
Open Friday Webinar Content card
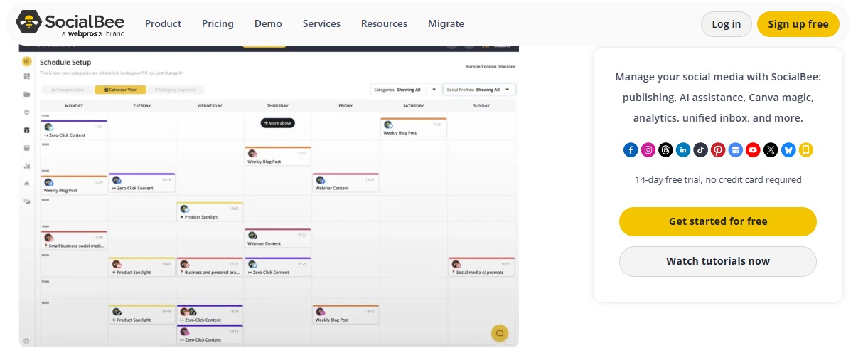click(x=345, y=183)
